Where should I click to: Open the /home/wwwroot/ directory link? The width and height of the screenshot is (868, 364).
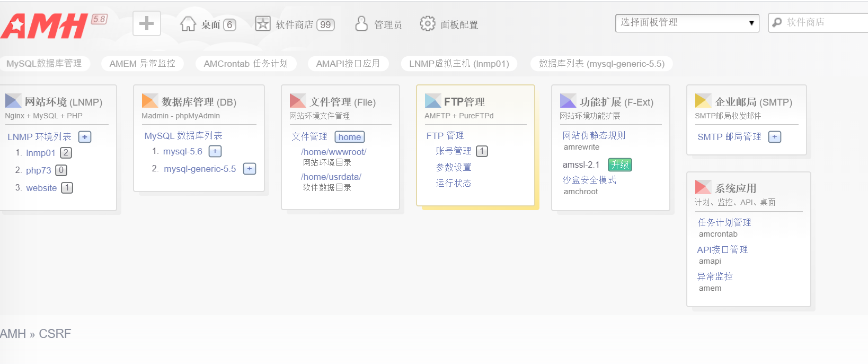click(x=334, y=152)
